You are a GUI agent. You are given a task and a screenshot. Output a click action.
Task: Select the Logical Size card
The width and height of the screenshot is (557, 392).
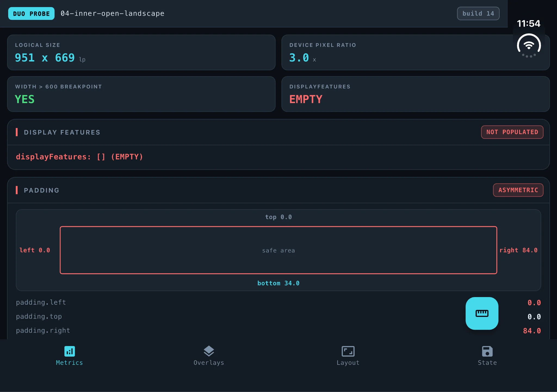(141, 53)
